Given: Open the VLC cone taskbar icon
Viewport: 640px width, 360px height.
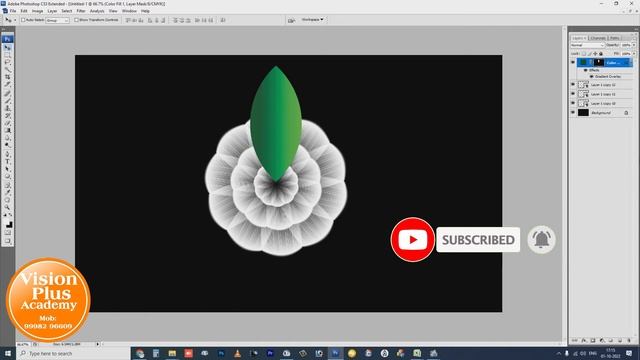Looking at the screenshot, I should pyautogui.click(x=237, y=353).
